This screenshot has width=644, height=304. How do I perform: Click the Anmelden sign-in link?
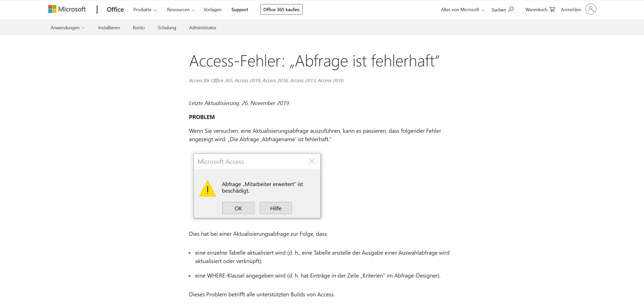click(x=571, y=10)
